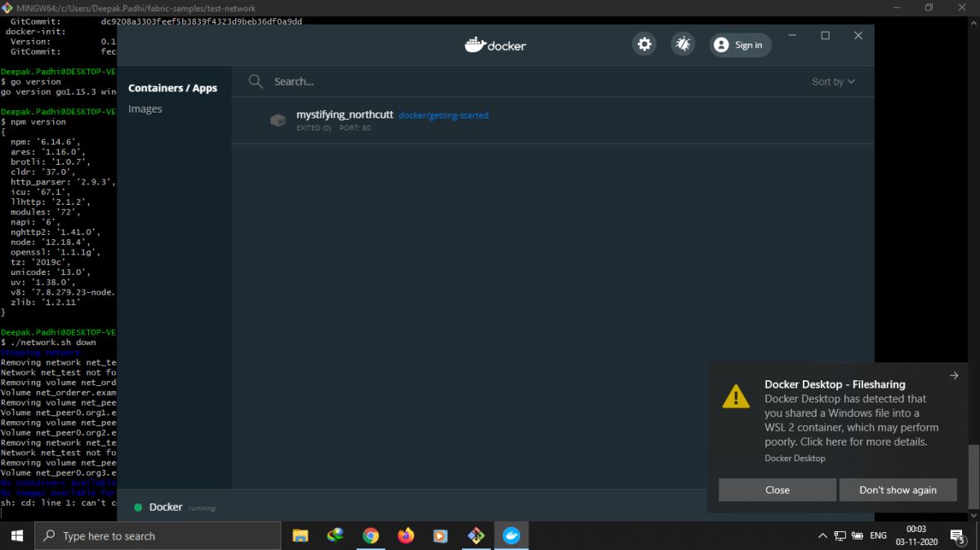Show hidden system tray icons chevron

pyautogui.click(x=822, y=536)
